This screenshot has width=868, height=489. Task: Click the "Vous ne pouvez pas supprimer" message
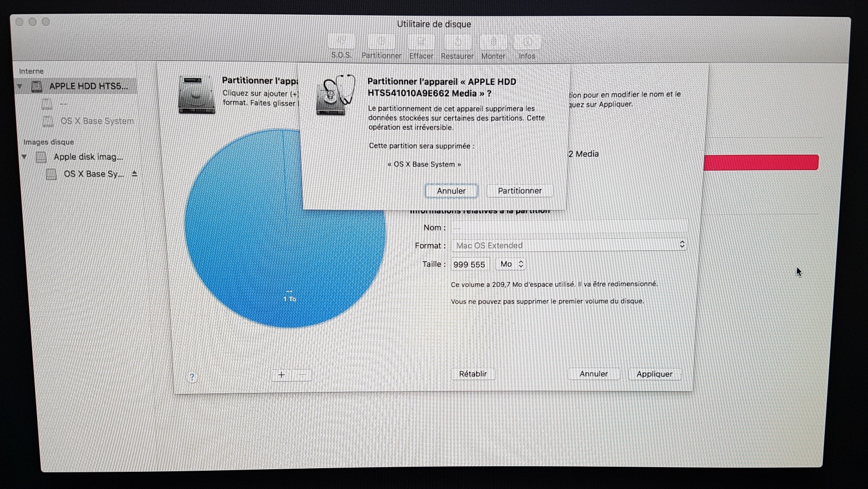click(547, 301)
